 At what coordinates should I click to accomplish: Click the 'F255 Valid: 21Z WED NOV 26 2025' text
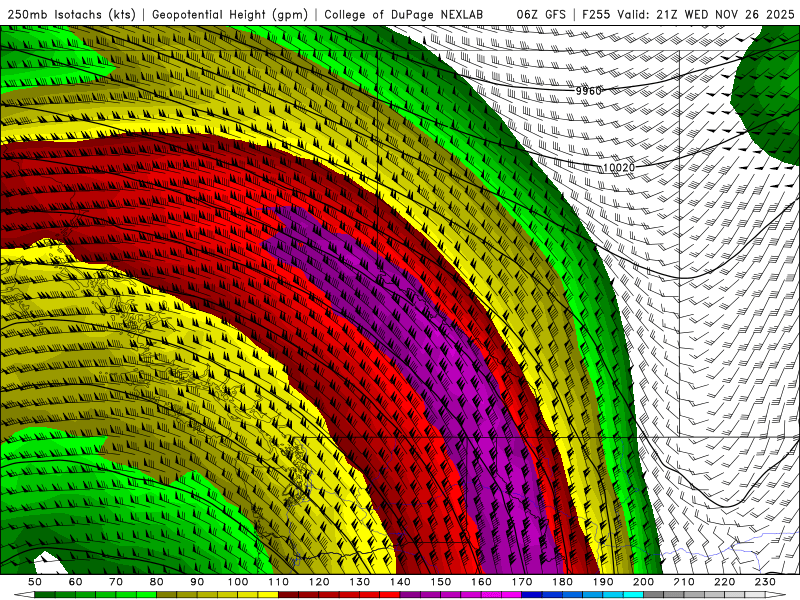coord(688,15)
